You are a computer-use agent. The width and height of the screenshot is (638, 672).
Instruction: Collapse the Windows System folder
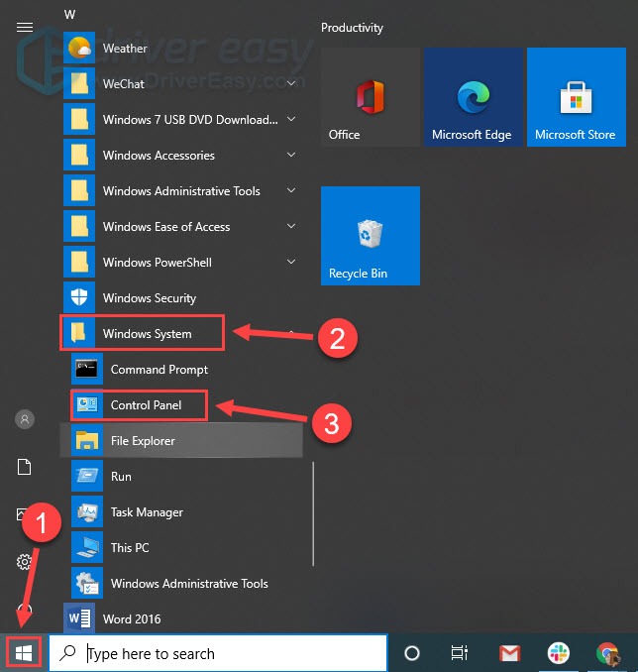tap(291, 332)
